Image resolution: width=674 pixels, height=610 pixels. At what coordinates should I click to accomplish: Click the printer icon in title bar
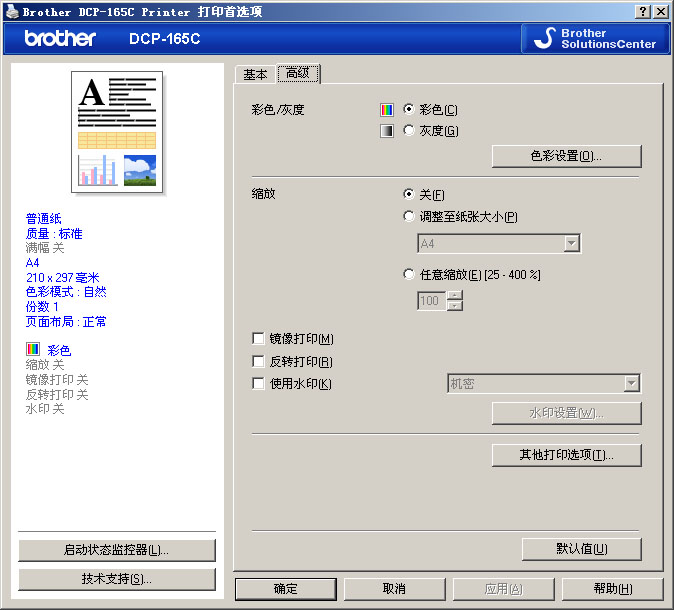(10, 10)
